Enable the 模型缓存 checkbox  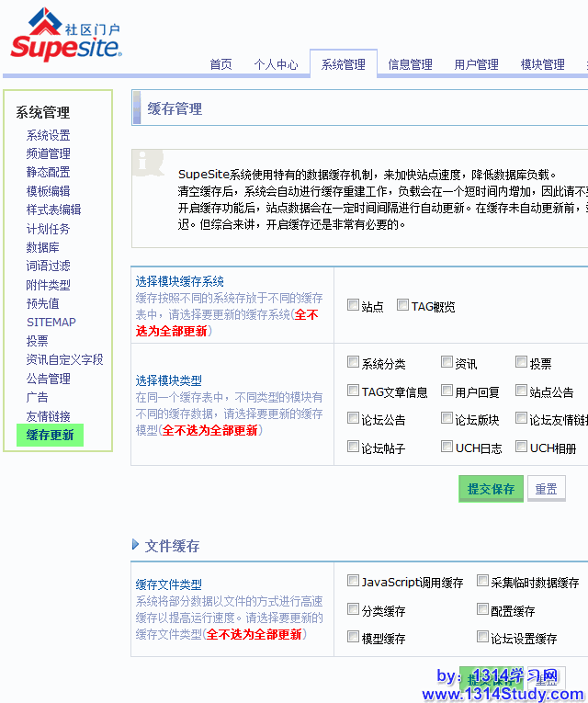354,637
